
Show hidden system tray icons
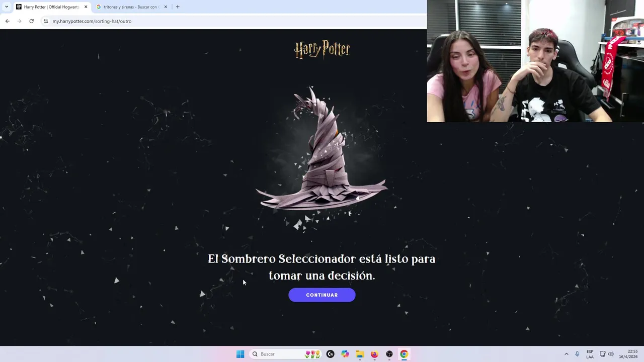566,354
